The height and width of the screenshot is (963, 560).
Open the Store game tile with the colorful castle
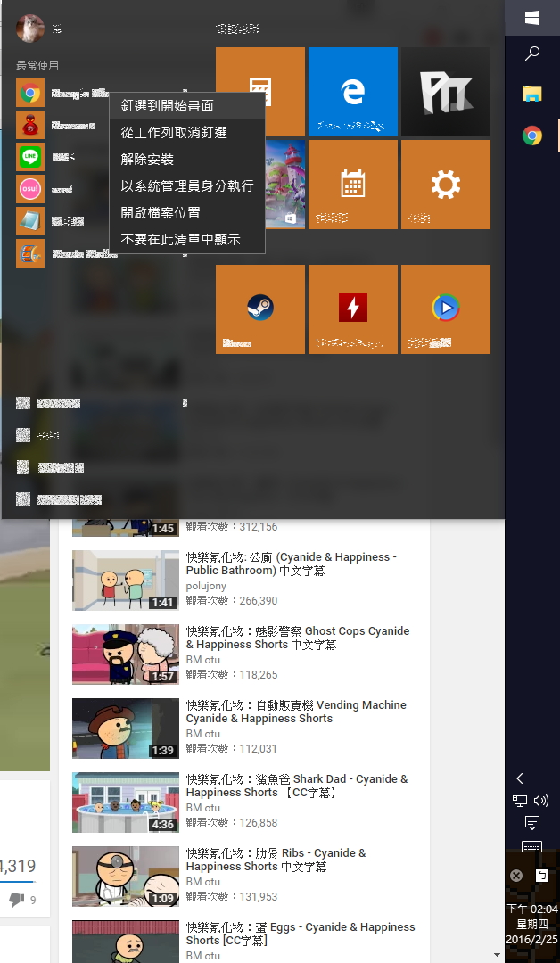pos(285,185)
